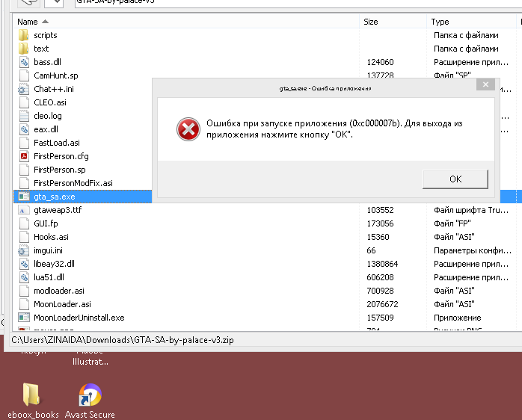522x420 pixels.
Task: Close the gta_sa.exe error dialog
Action: (x=485, y=86)
